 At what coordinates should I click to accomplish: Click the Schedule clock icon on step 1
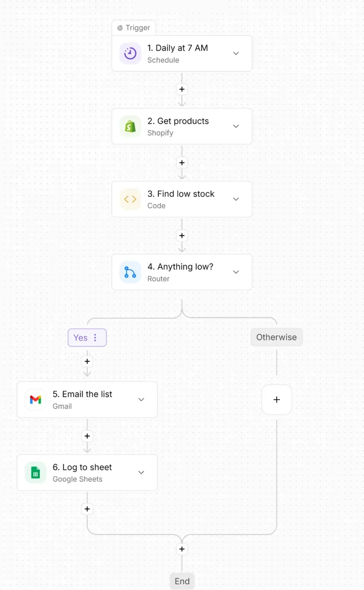130,53
